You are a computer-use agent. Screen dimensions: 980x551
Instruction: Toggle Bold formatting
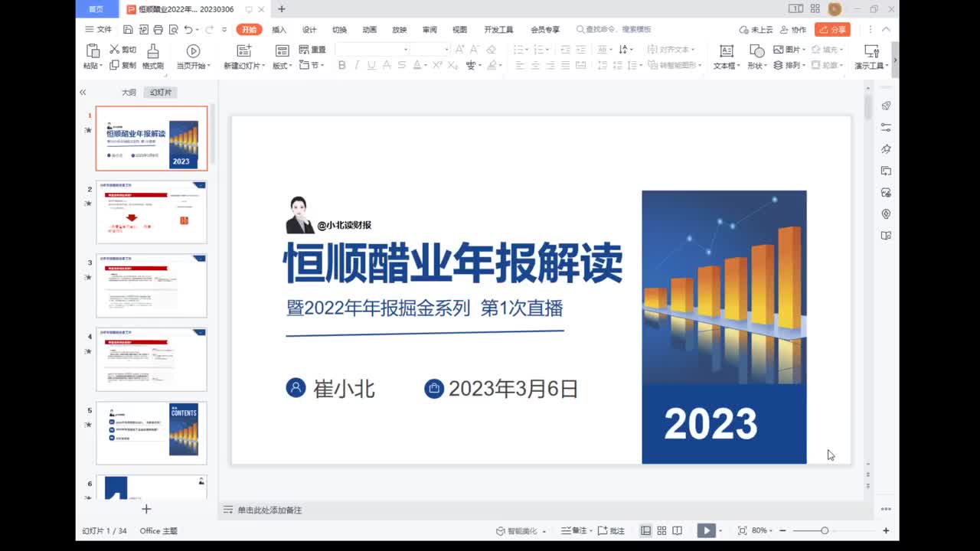pyautogui.click(x=341, y=65)
